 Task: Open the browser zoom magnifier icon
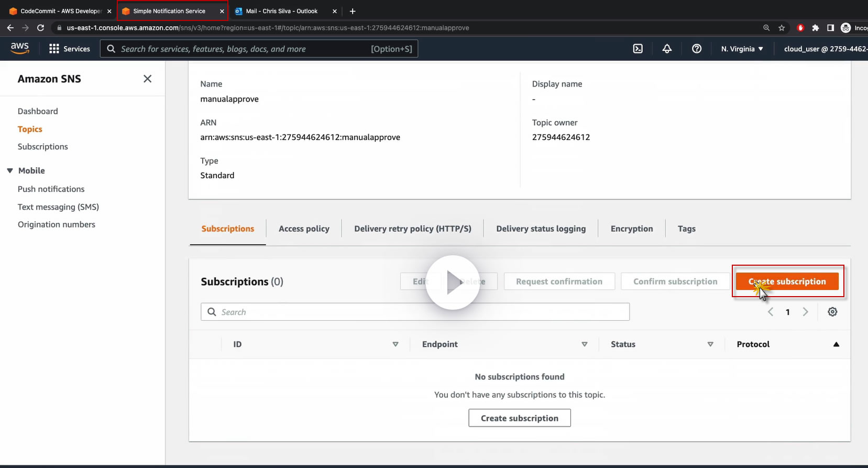766,28
